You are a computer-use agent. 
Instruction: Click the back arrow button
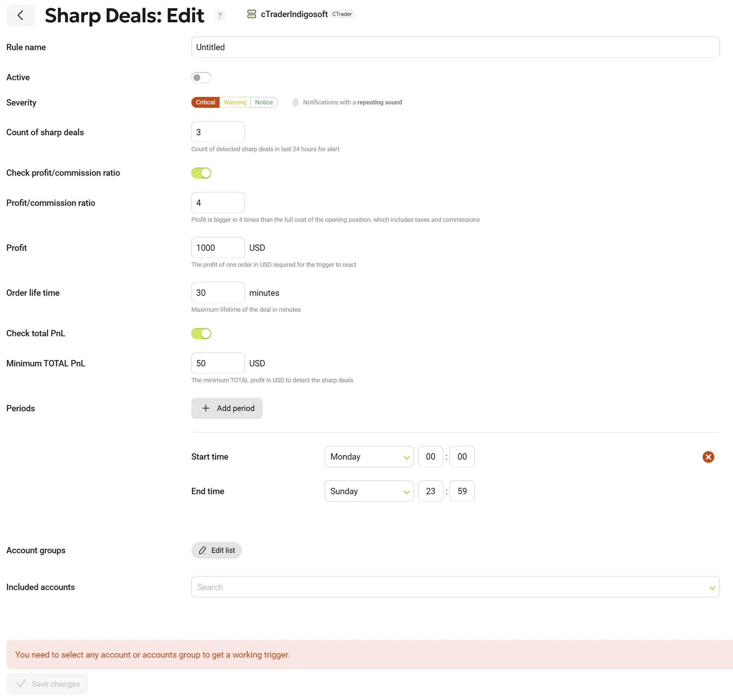[20, 15]
